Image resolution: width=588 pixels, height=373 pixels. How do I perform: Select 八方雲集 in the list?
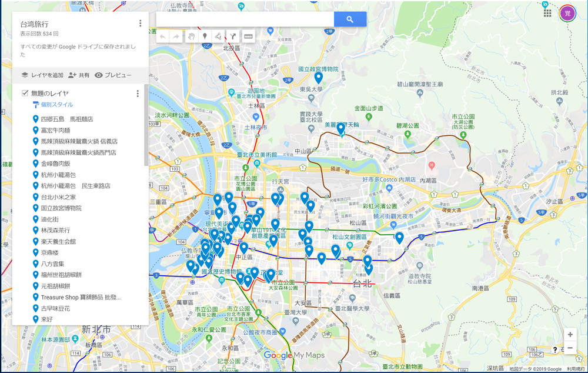tap(52, 264)
